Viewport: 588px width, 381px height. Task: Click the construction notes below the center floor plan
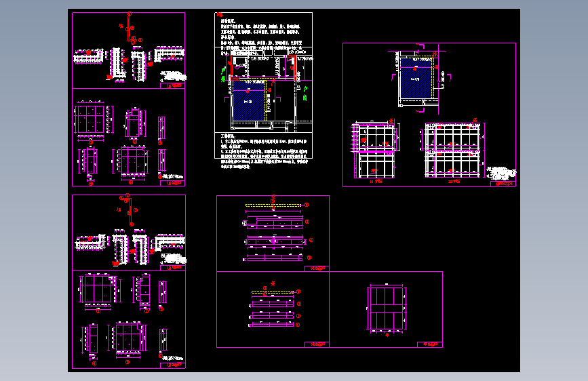pyautogui.click(x=264, y=151)
